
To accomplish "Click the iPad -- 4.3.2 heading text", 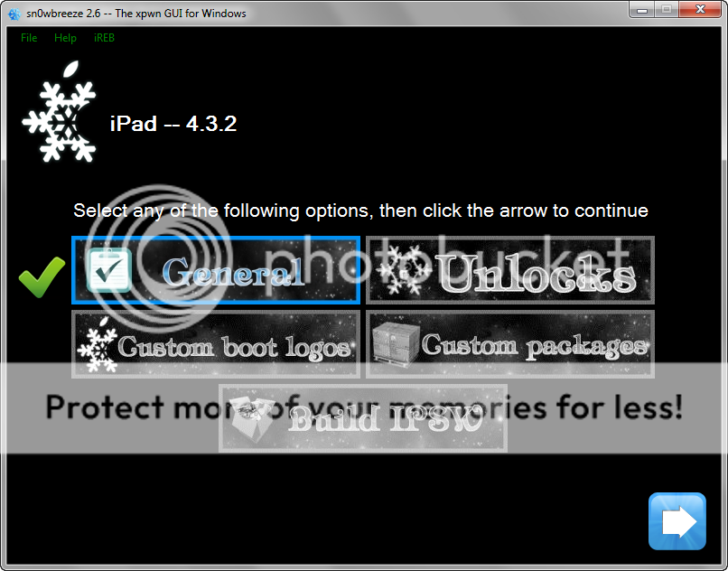I will tap(173, 125).
